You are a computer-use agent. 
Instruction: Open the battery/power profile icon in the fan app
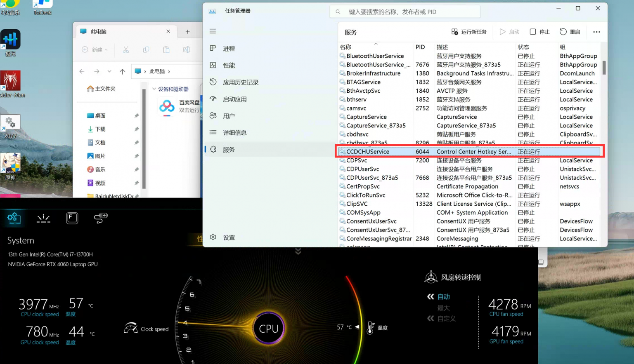pos(100,218)
